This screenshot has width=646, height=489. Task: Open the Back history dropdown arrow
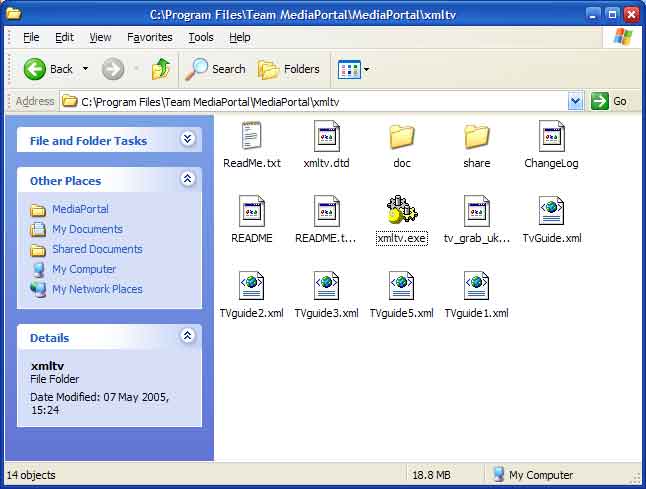coord(85,68)
